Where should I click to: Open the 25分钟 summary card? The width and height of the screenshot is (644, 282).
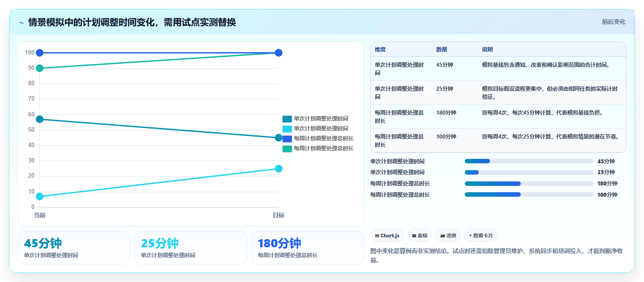[x=191, y=248]
